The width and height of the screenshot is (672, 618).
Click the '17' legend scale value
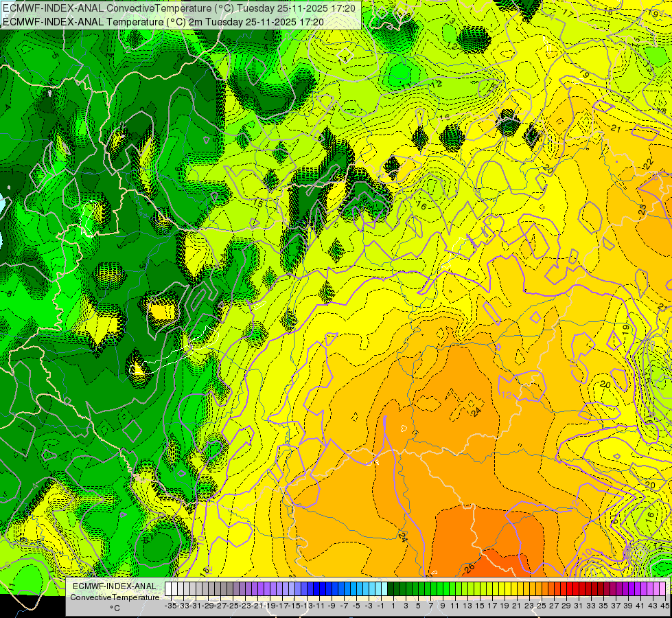(492, 606)
